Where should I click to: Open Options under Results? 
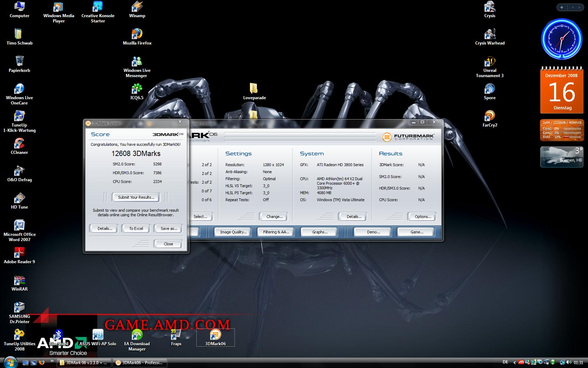click(x=423, y=217)
